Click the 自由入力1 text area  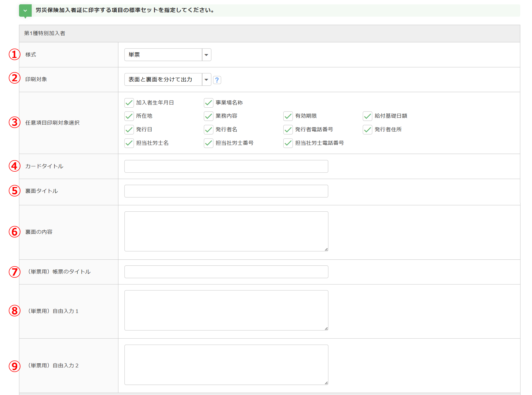(226, 310)
